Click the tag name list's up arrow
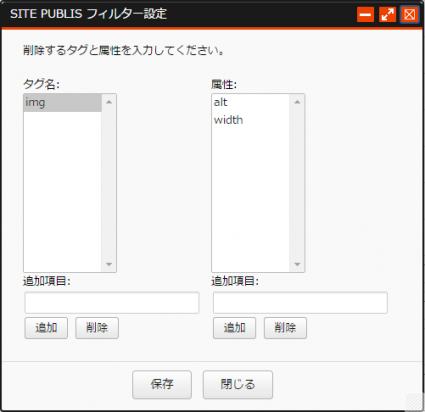The image size is (425, 412). [x=109, y=102]
